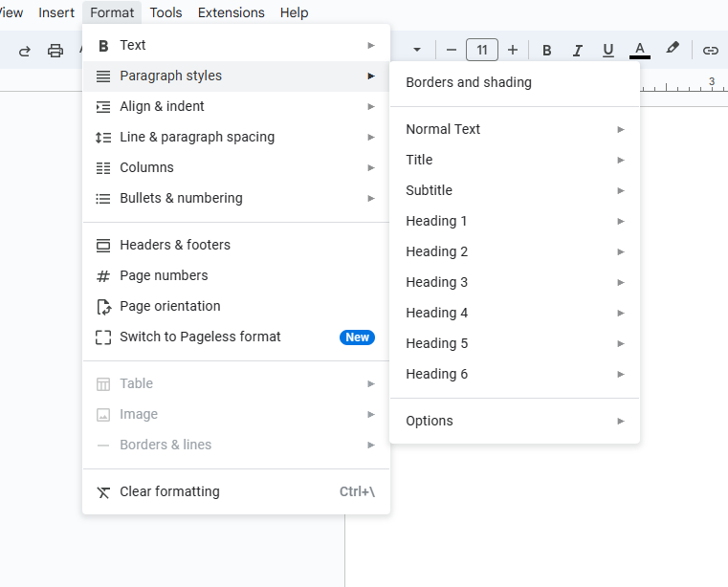
Task: Open Heading 4 style submenu
Action: pyautogui.click(x=515, y=314)
